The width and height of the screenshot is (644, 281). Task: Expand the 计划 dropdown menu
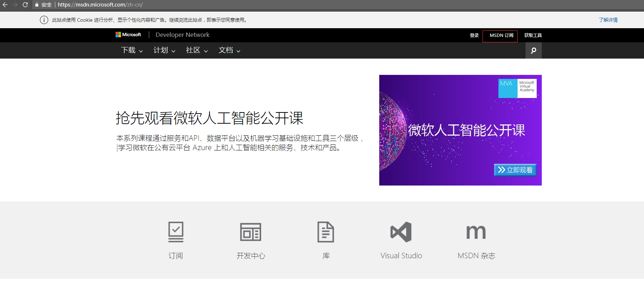click(x=164, y=50)
